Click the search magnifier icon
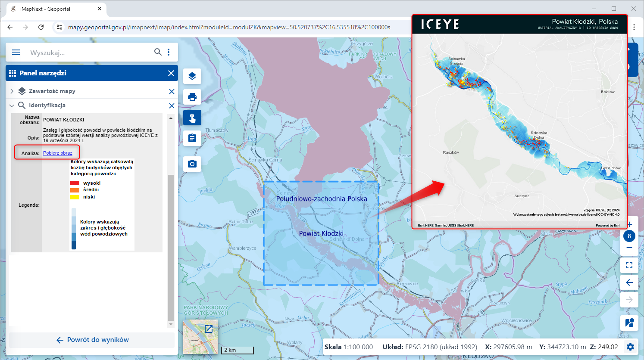Image resolution: width=644 pixels, height=360 pixels. click(x=158, y=52)
